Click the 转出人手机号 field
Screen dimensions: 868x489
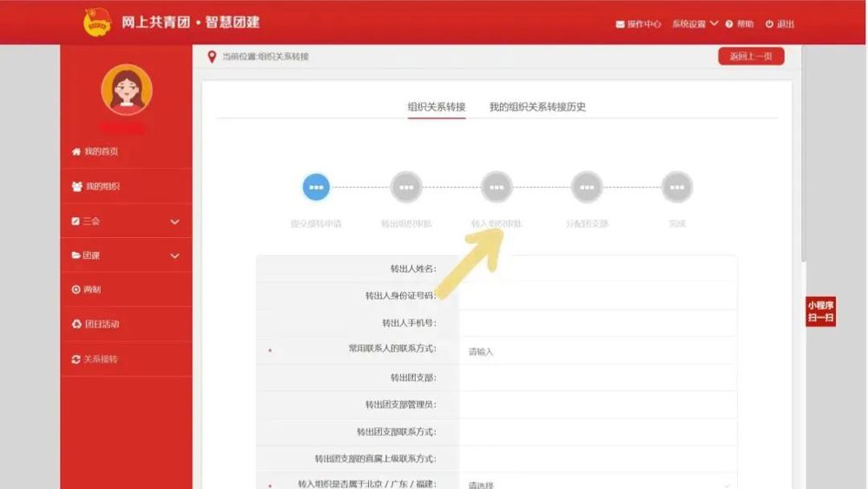click(x=598, y=323)
